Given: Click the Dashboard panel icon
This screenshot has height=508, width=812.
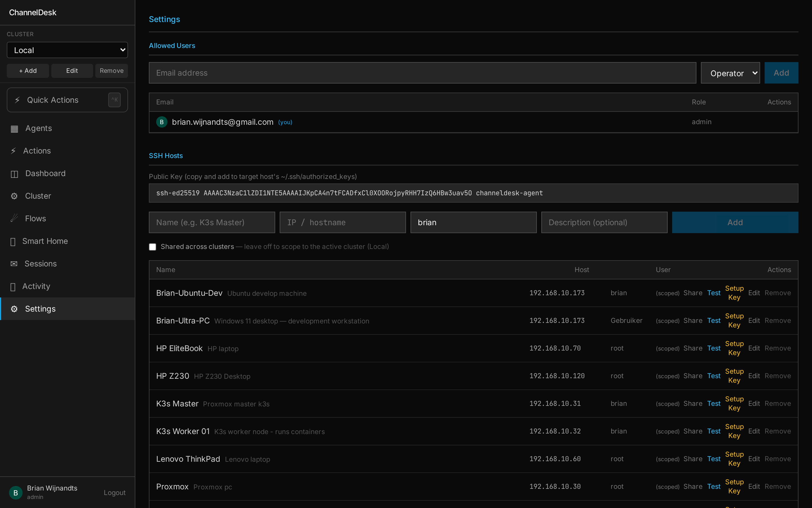Looking at the screenshot, I should point(14,174).
